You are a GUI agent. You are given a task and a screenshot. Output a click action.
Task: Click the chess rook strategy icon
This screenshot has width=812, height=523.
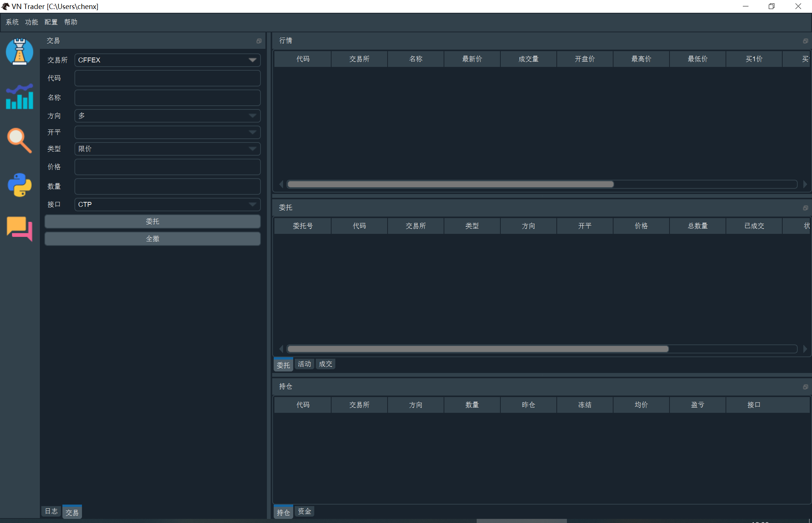click(20, 52)
